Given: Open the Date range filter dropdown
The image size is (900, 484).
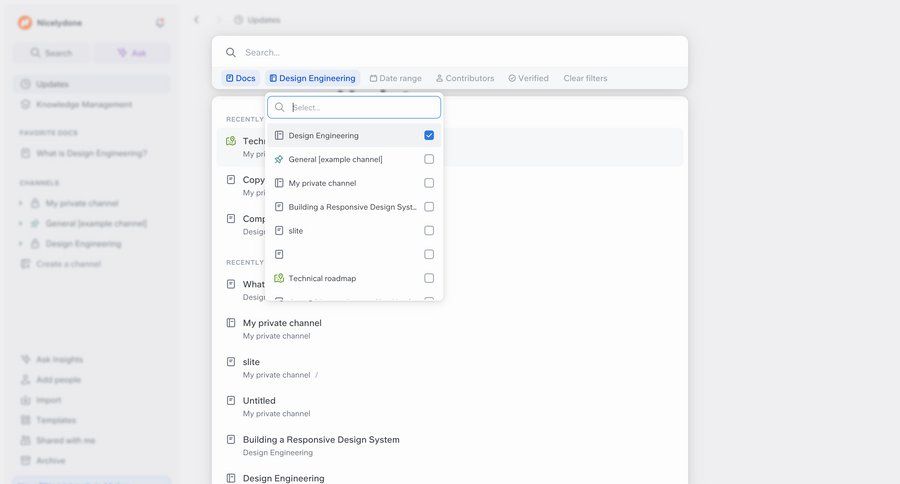Looking at the screenshot, I should (395, 78).
